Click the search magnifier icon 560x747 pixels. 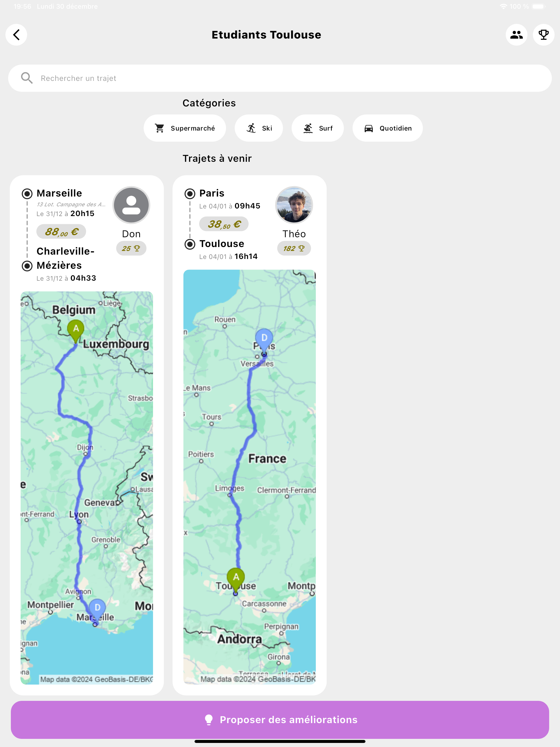point(27,78)
